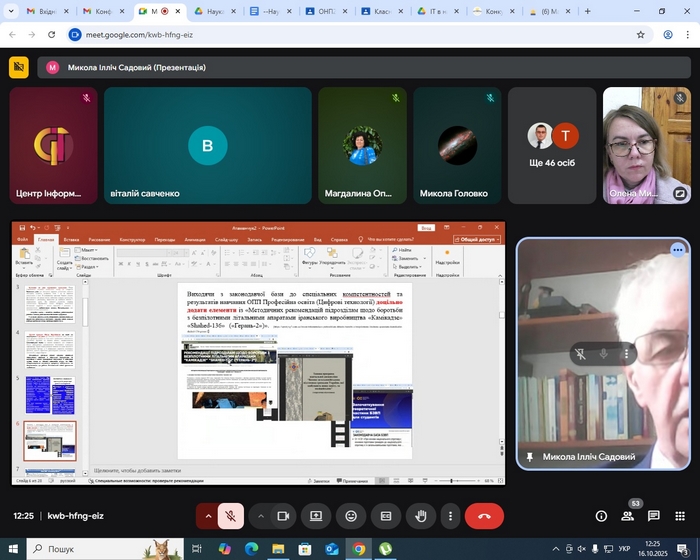The width and height of the screenshot is (700, 560).
Task: Raise hand in the meeting
Action: pyautogui.click(x=421, y=516)
